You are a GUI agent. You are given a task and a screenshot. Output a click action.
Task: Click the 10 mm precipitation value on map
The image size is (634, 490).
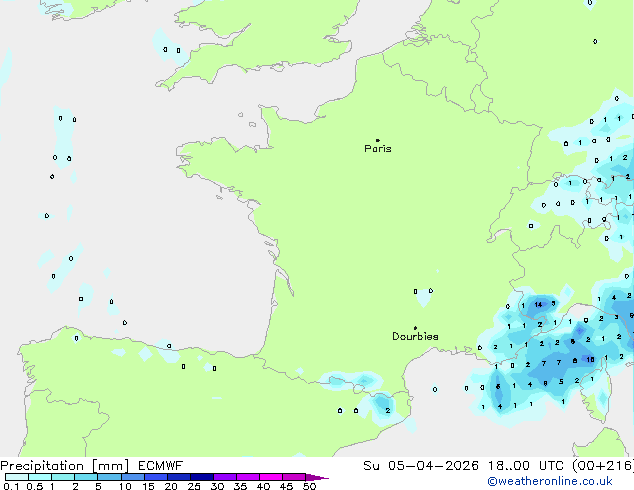(590, 359)
